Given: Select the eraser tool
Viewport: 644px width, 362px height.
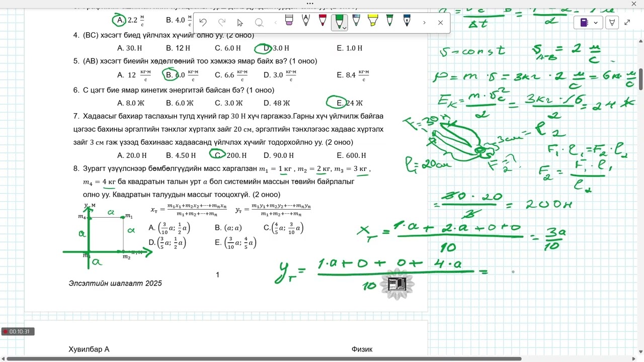Looking at the screenshot, I should [289, 21].
